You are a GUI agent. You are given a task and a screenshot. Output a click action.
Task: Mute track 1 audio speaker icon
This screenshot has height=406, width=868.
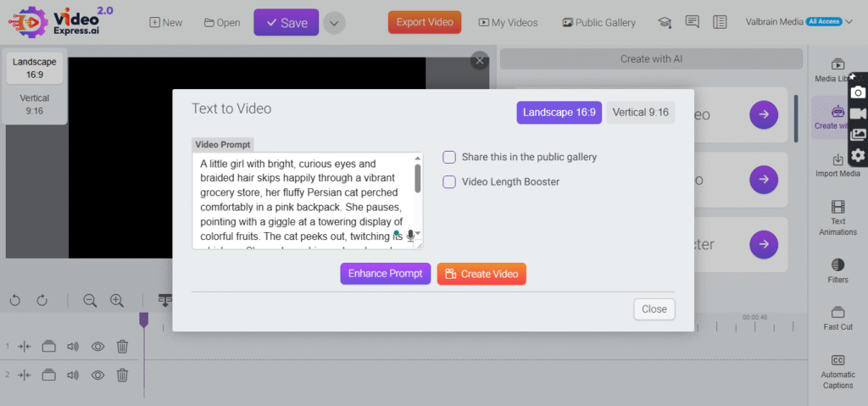[73, 346]
